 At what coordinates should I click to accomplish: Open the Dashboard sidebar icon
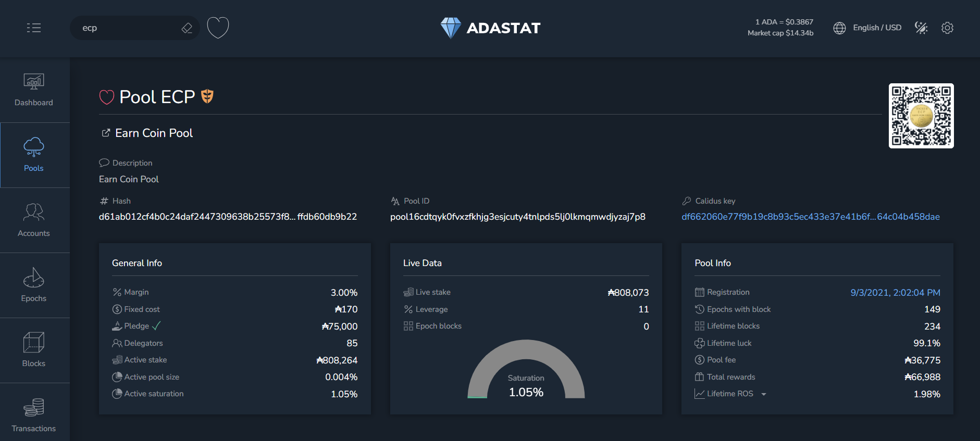point(34,90)
